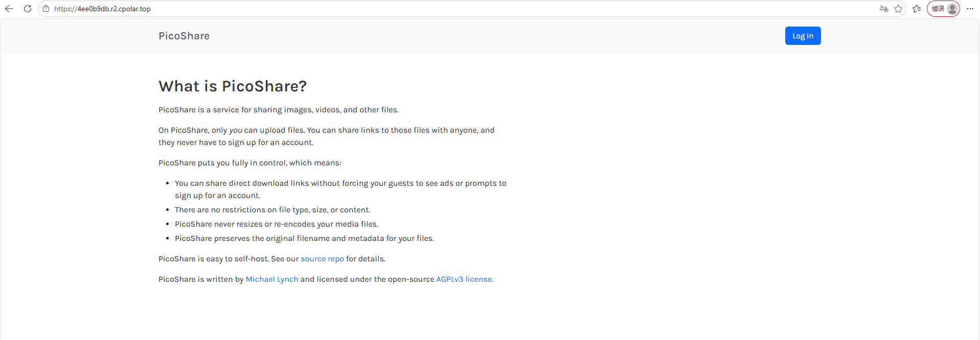Click the sentence about never resizing media
The image size is (980, 340).
277,224
